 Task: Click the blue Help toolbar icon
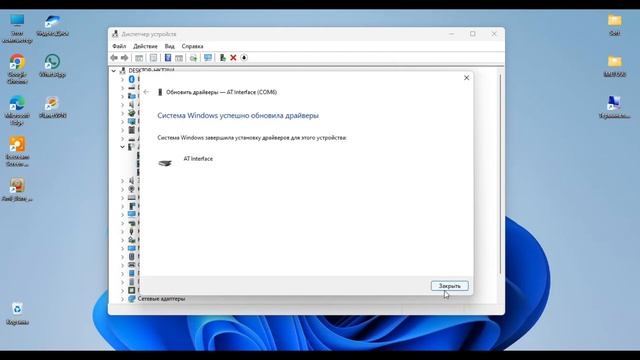[168, 58]
